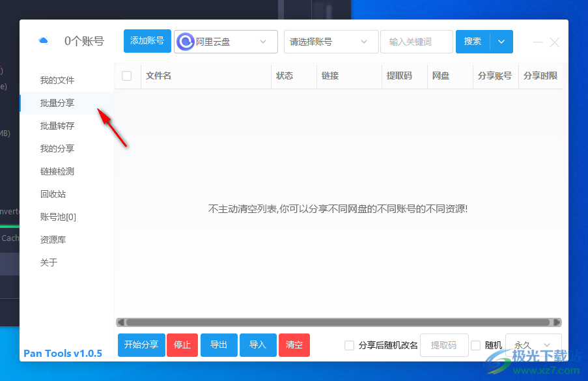Tick the select-all checkbox in table header
Viewport: 588px width, 381px height.
[x=127, y=76]
